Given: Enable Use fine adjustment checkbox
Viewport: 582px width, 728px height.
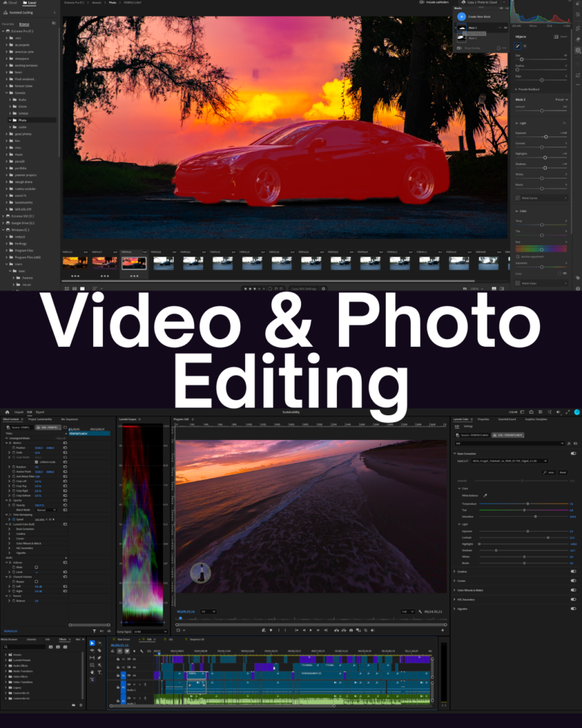Looking at the screenshot, I should (517, 257).
